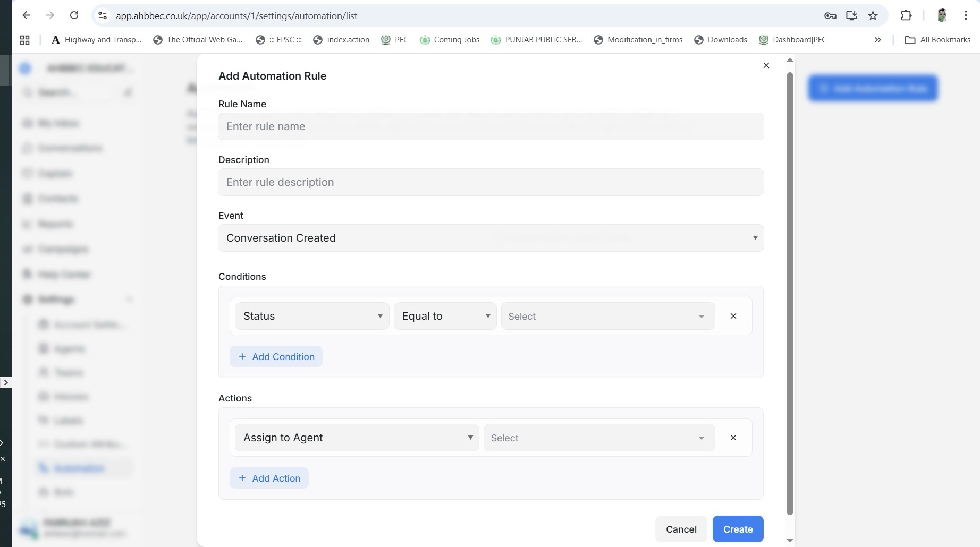Expand the Event dropdown

coord(491,238)
